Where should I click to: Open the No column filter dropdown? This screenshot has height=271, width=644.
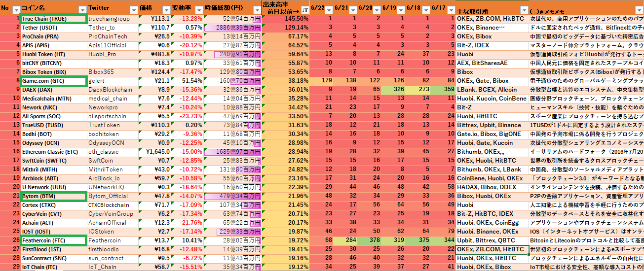click(x=16, y=10)
